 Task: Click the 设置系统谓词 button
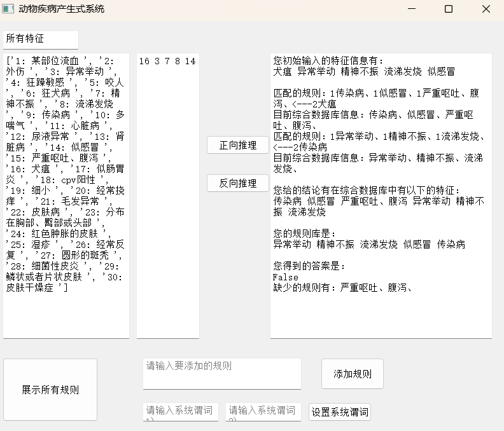[340, 412]
